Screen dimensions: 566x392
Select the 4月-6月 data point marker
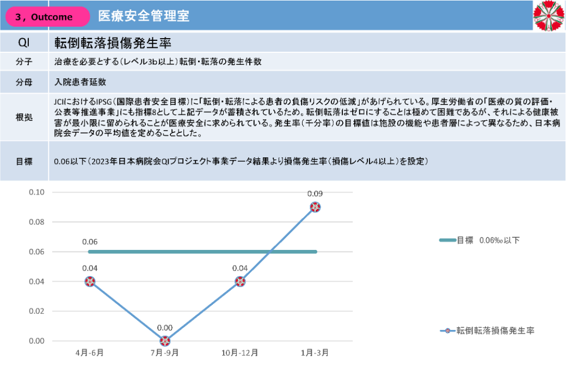pyautogui.click(x=90, y=281)
